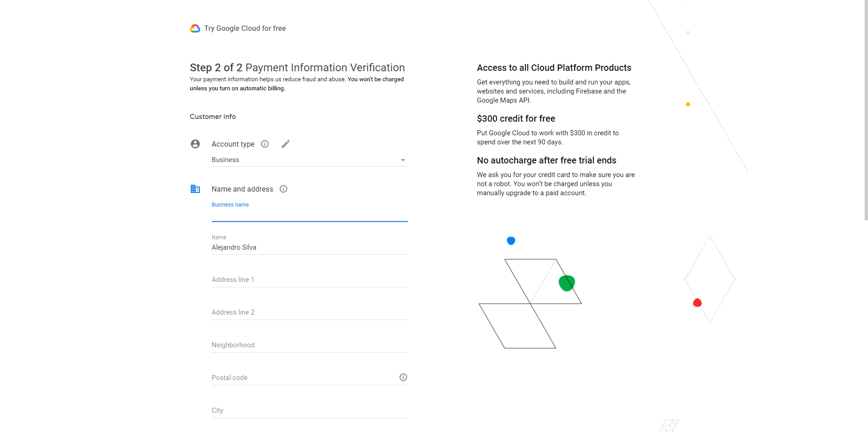
Task: Click the pencil edit icon
Action: point(286,144)
